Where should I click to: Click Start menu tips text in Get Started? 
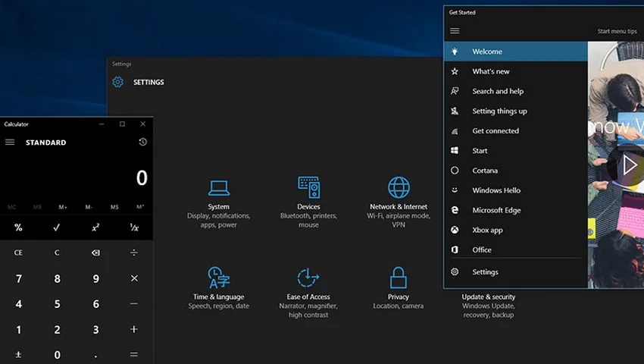[x=617, y=31]
